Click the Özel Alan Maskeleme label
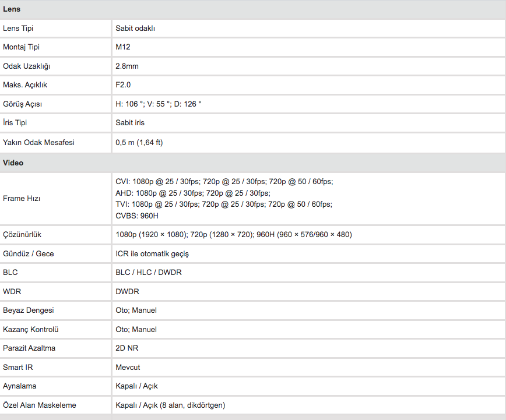 [40, 405]
